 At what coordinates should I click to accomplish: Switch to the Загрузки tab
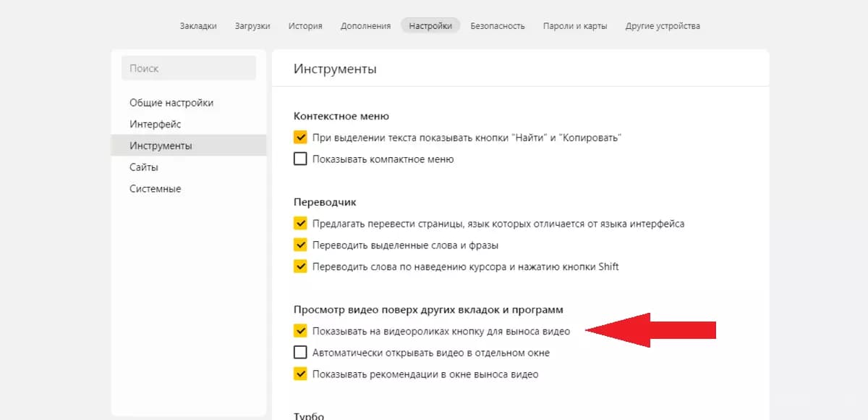click(252, 26)
